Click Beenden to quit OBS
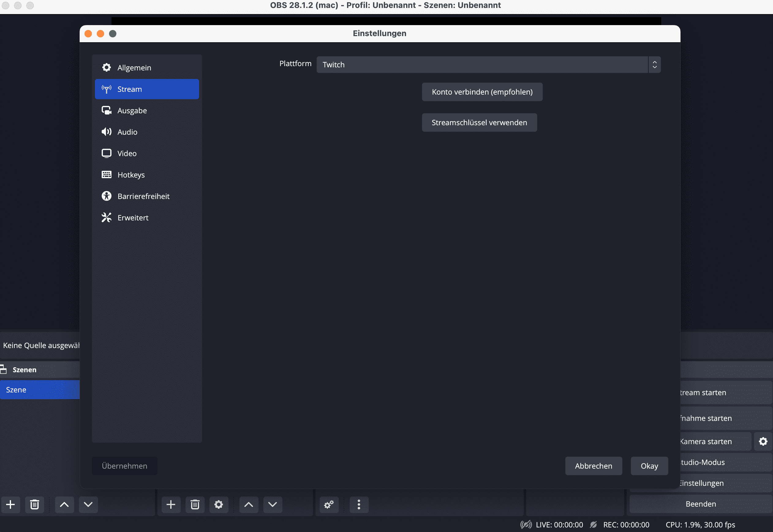 point(701,504)
